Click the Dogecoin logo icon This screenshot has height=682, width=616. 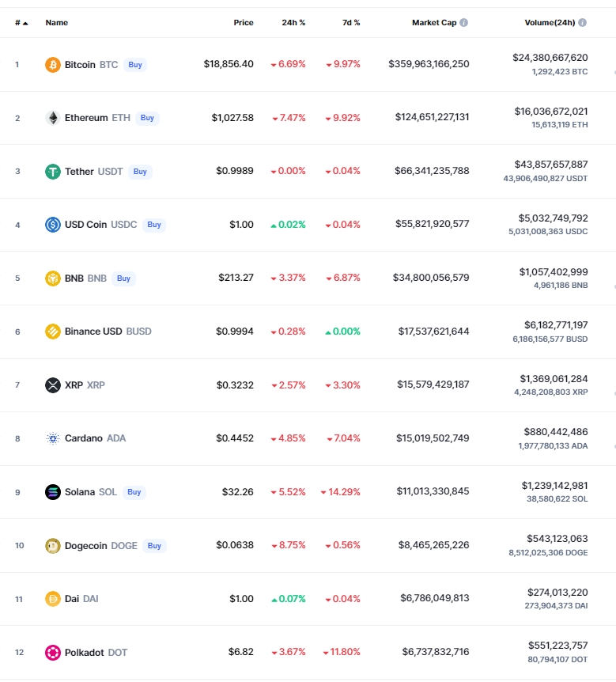coord(53,546)
